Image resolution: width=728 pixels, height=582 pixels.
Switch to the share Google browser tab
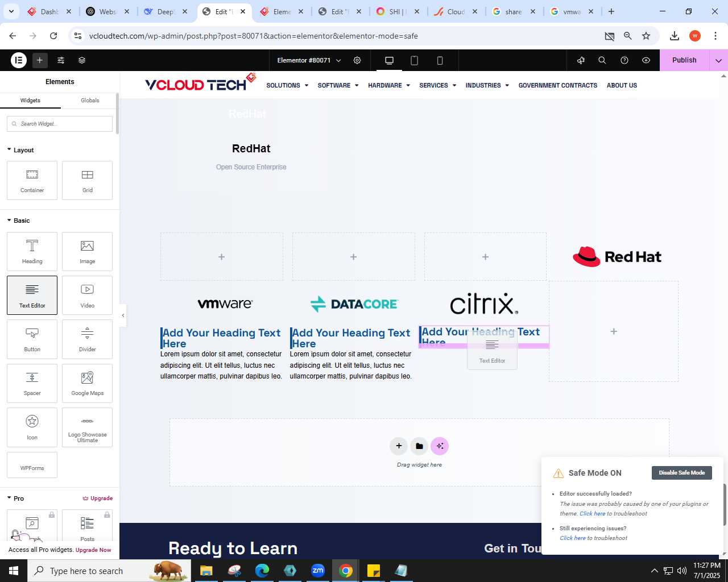click(514, 11)
